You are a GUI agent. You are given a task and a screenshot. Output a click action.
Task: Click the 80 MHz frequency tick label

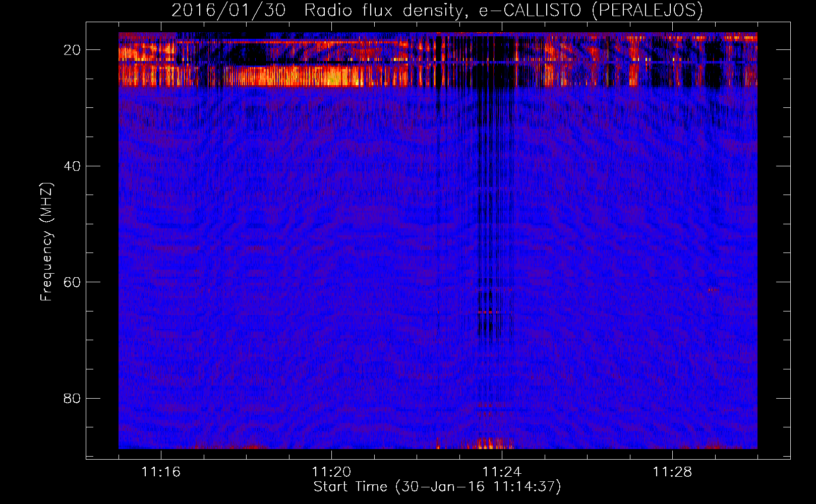72,398
